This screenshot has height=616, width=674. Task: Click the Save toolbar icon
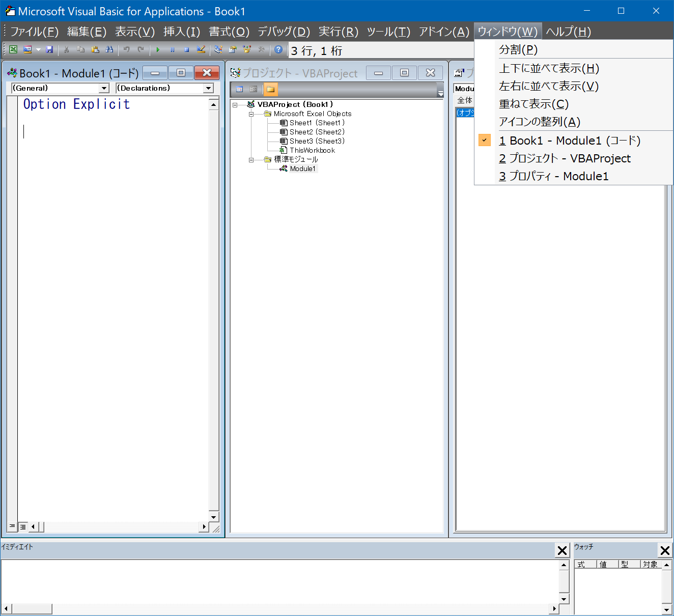[49, 49]
